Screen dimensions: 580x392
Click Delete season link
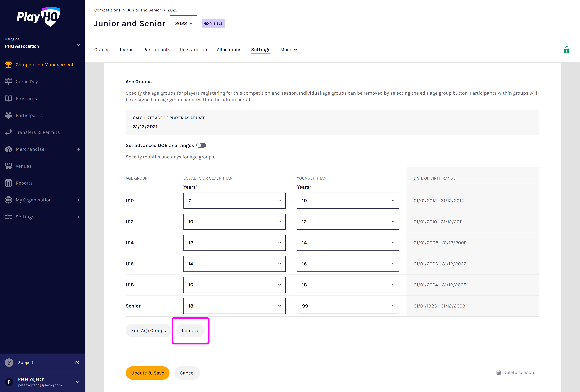[515, 372]
